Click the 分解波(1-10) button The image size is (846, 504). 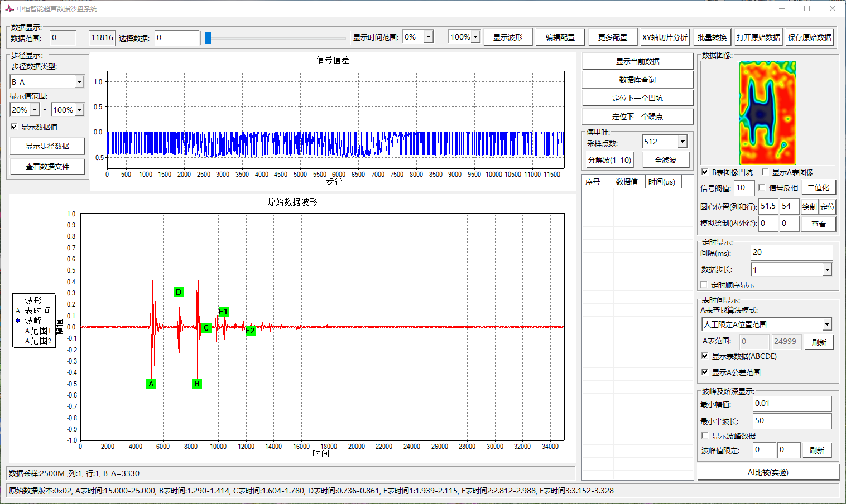click(x=610, y=160)
